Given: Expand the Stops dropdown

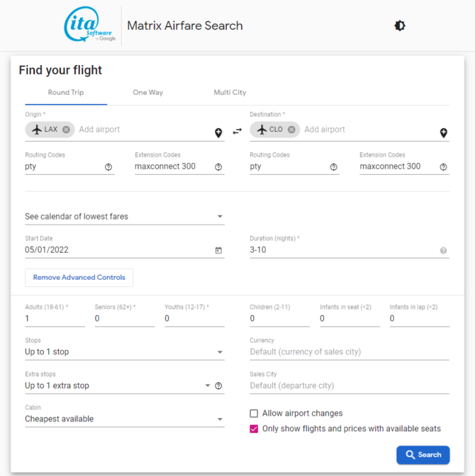Looking at the screenshot, I should tap(124, 352).
